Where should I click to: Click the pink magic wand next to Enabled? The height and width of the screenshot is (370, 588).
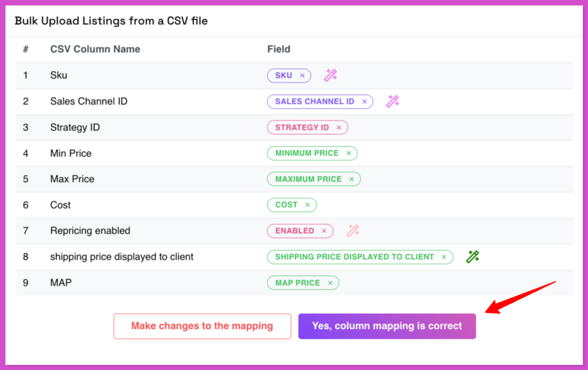(x=353, y=230)
